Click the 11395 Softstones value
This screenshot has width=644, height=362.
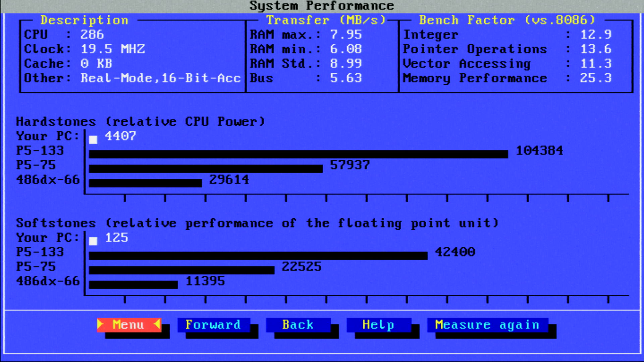(x=205, y=281)
